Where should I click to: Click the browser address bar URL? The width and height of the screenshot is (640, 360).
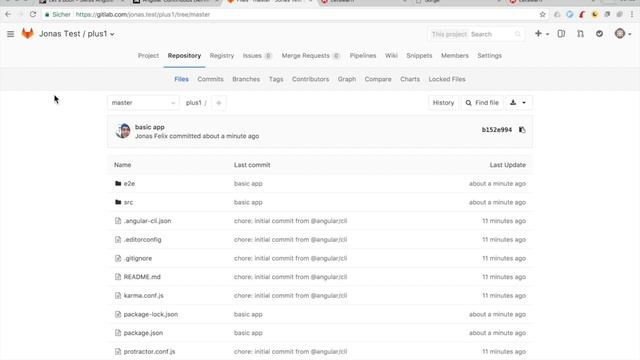(143, 14)
